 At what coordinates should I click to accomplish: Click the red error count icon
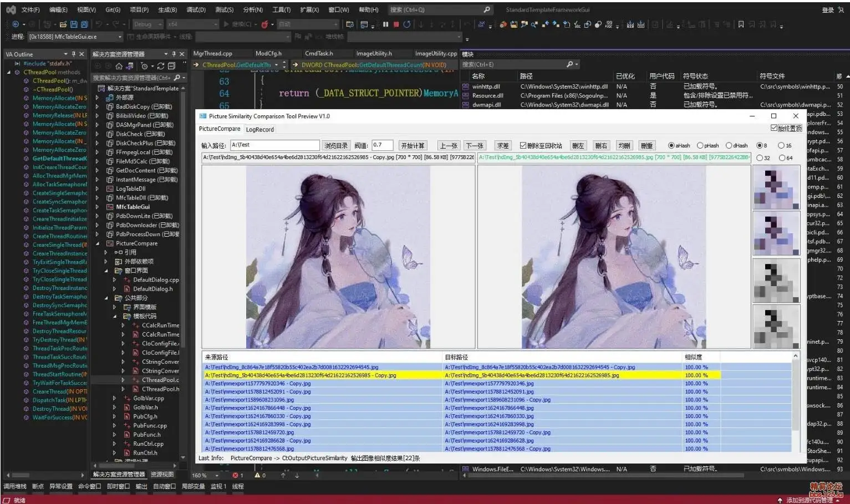click(x=235, y=475)
